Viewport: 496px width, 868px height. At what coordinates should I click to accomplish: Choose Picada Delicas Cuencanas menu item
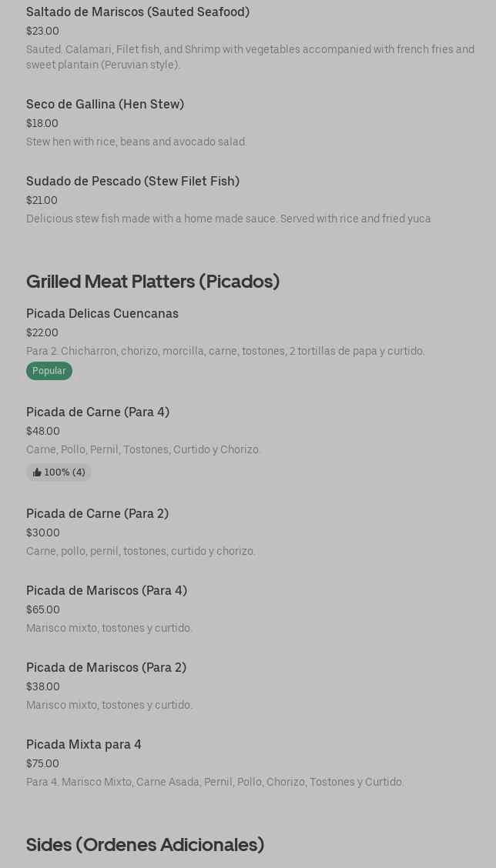pyautogui.click(x=102, y=314)
